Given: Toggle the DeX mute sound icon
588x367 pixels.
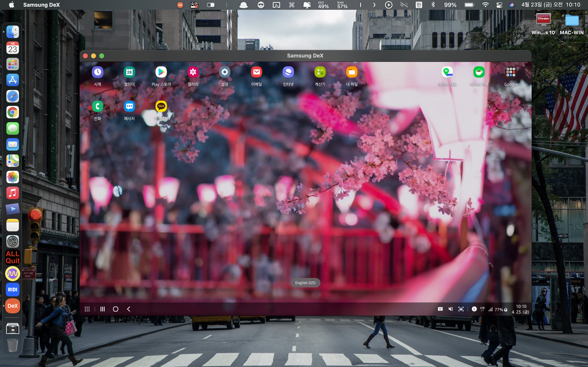Looking at the screenshot, I should point(451,309).
